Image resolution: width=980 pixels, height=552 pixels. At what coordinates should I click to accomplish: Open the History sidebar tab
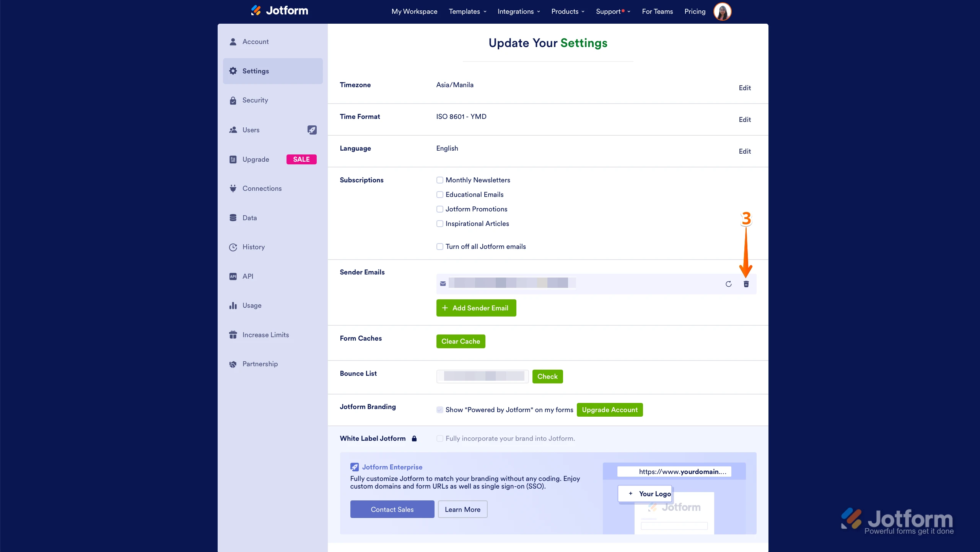273,247
